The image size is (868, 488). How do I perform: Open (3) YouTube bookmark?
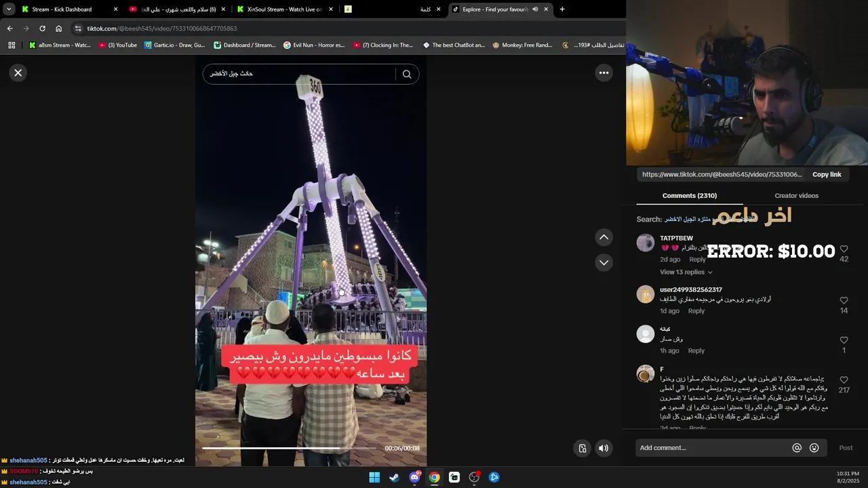coord(118,45)
